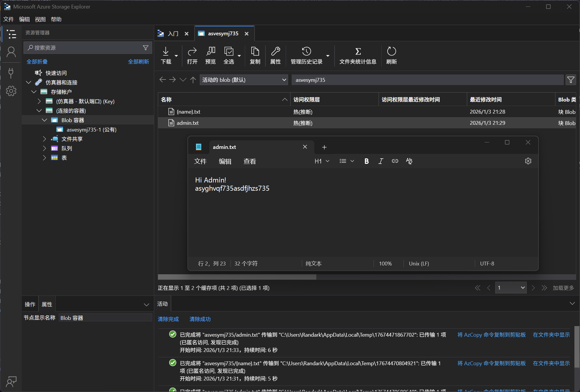This screenshot has height=392, width=580.
Task: Collapse the Blob Containers tree node
Action: [44, 120]
